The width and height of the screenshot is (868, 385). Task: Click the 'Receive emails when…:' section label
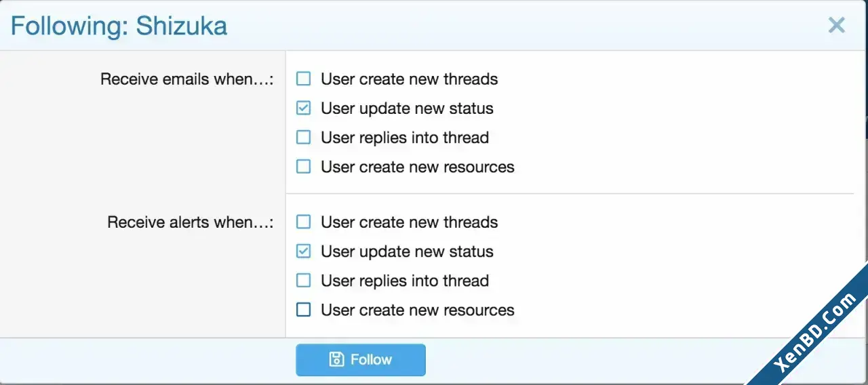(187, 79)
